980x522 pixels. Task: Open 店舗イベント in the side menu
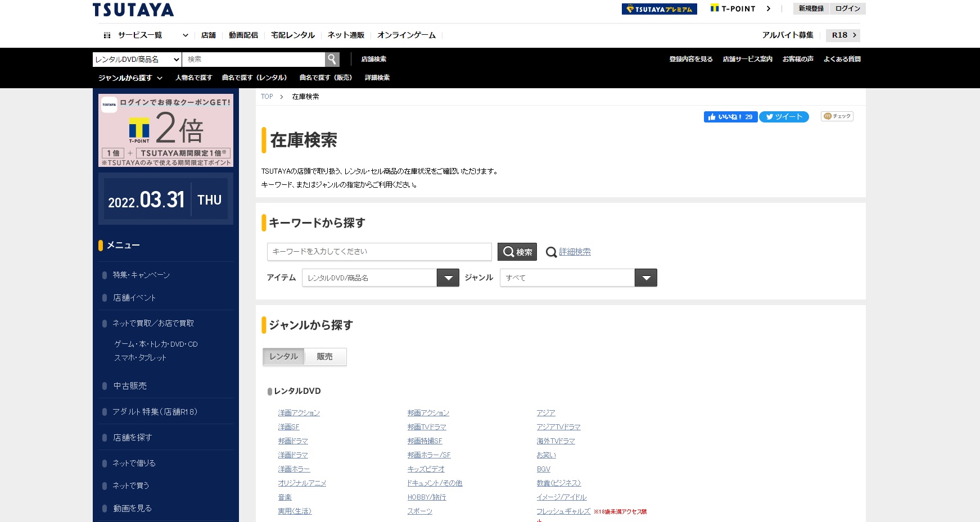tap(134, 298)
